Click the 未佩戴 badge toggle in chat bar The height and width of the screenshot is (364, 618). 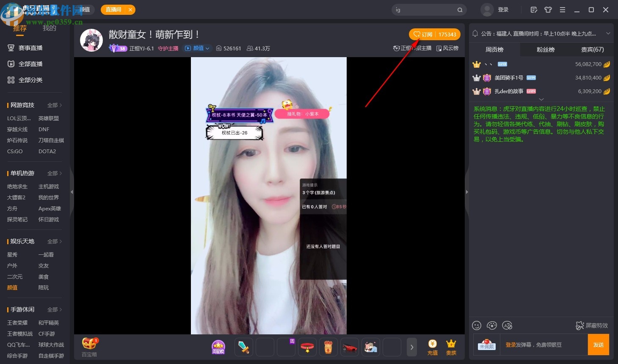pyautogui.click(x=486, y=345)
